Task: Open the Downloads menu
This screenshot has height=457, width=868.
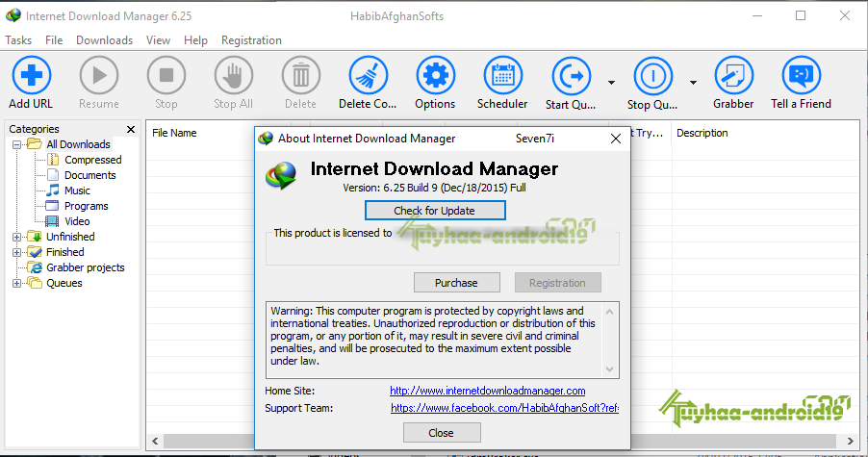Action: coord(104,40)
